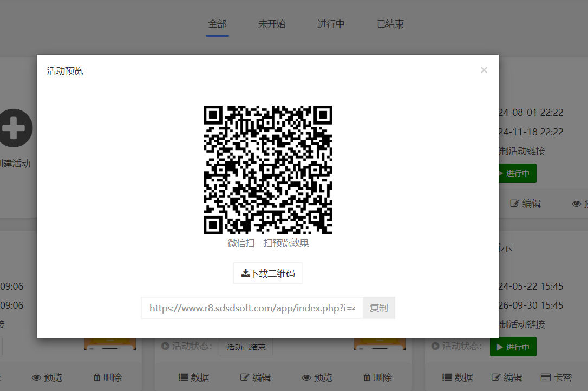The width and height of the screenshot is (588, 391).
Task: Close the 活动预览 dialog
Action: [x=484, y=70]
